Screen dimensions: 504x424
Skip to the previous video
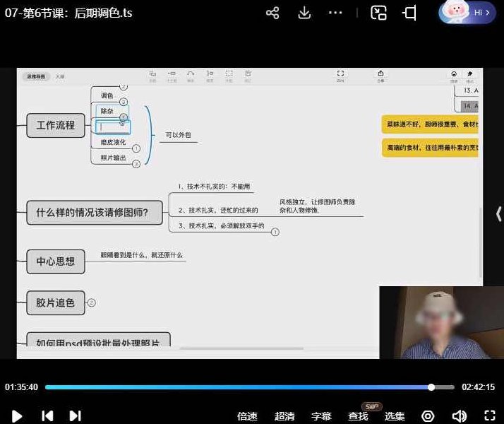pos(47,416)
